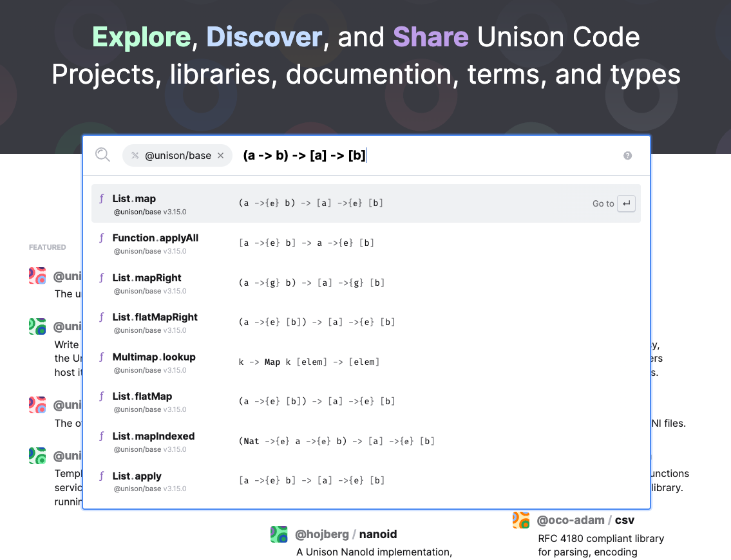Select the List.flatMap search result
Viewport: 731px width, 560px height.
click(x=366, y=402)
